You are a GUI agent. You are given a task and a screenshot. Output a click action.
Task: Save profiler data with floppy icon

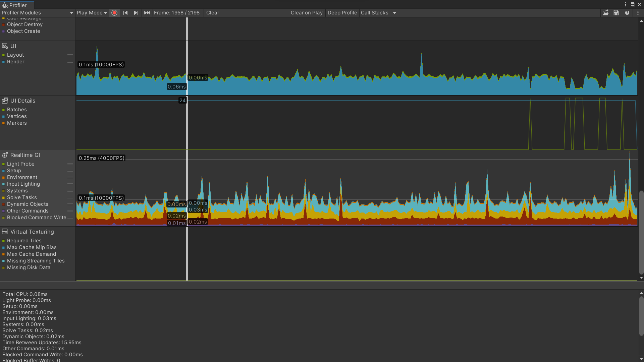point(616,13)
